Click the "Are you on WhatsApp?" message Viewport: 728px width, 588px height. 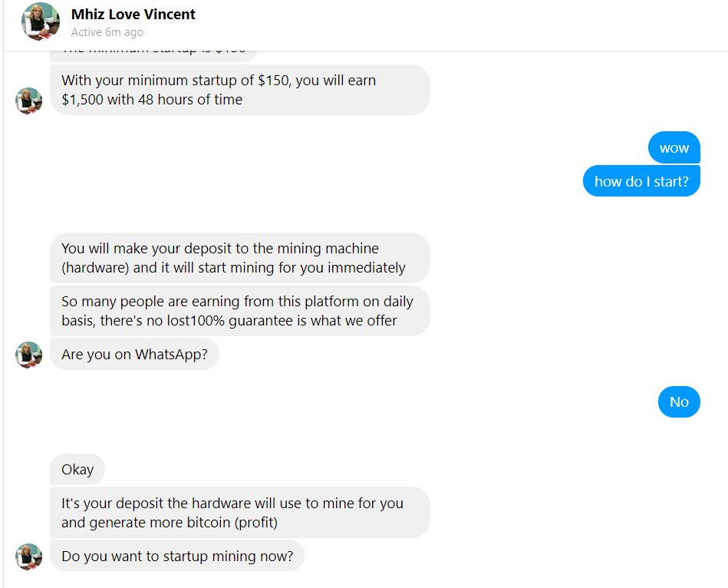[x=135, y=355]
